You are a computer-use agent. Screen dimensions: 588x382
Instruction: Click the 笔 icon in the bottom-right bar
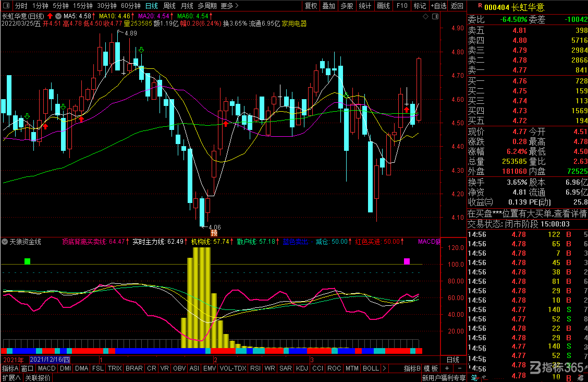point(474,378)
